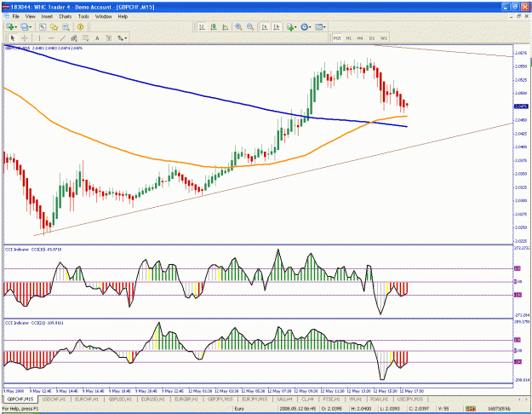Click the 'CCI Indicator CCI(30)' label
The height and width of the screenshot is (414, 532).
33,250
